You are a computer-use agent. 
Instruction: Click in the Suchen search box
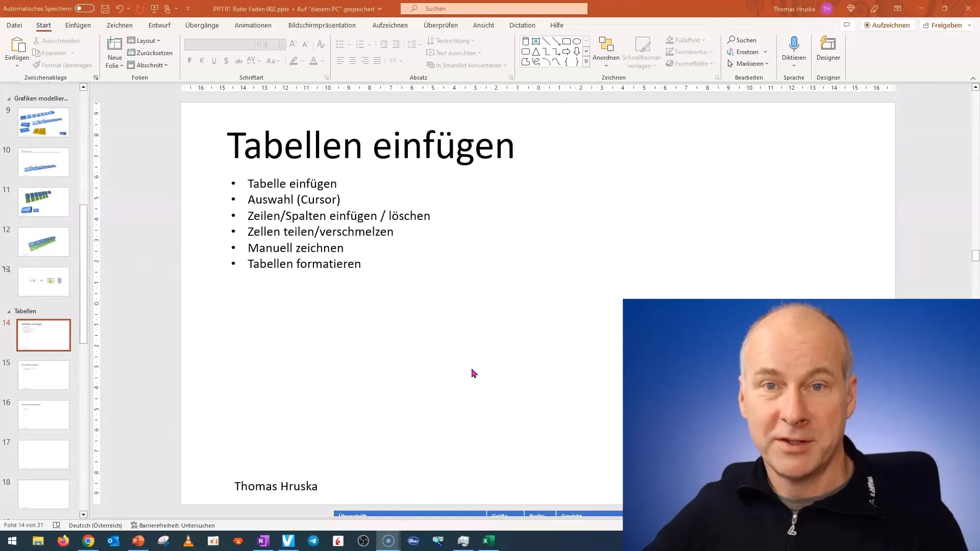pos(494,9)
